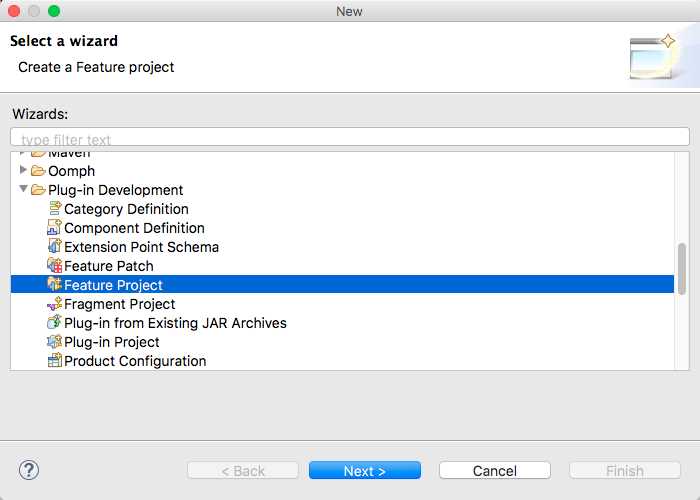Click the Extension Point Schema icon
Viewport: 700px width, 500px height.
(55, 247)
